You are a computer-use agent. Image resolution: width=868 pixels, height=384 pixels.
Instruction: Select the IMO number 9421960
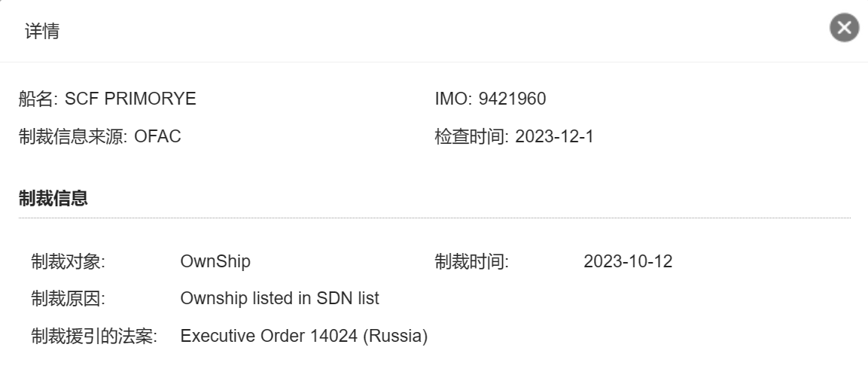click(x=512, y=99)
